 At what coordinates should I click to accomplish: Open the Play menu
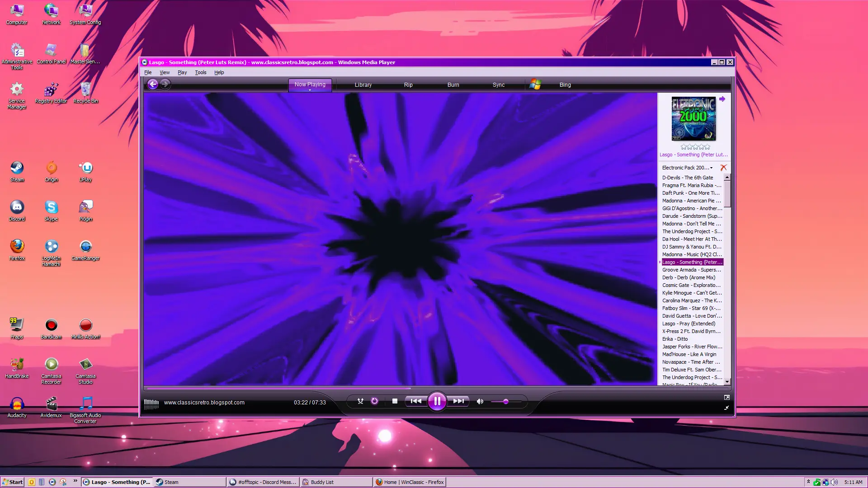tap(182, 72)
